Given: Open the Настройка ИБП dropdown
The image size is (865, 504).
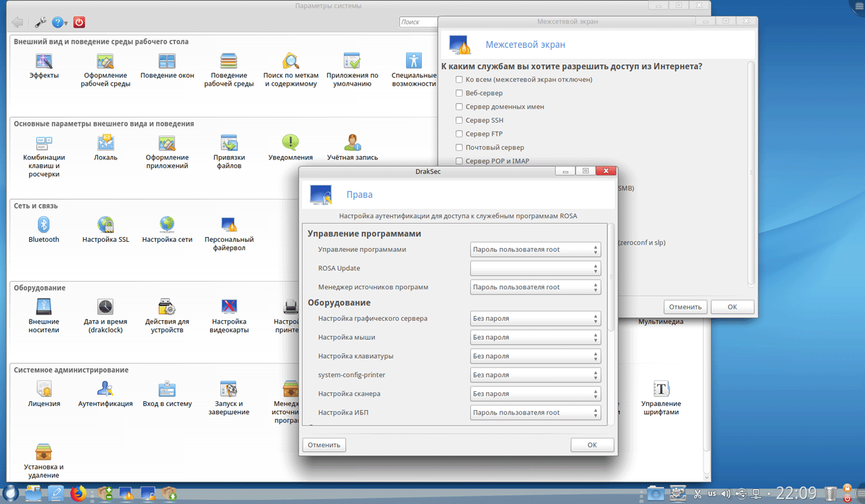Looking at the screenshot, I should point(535,413).
